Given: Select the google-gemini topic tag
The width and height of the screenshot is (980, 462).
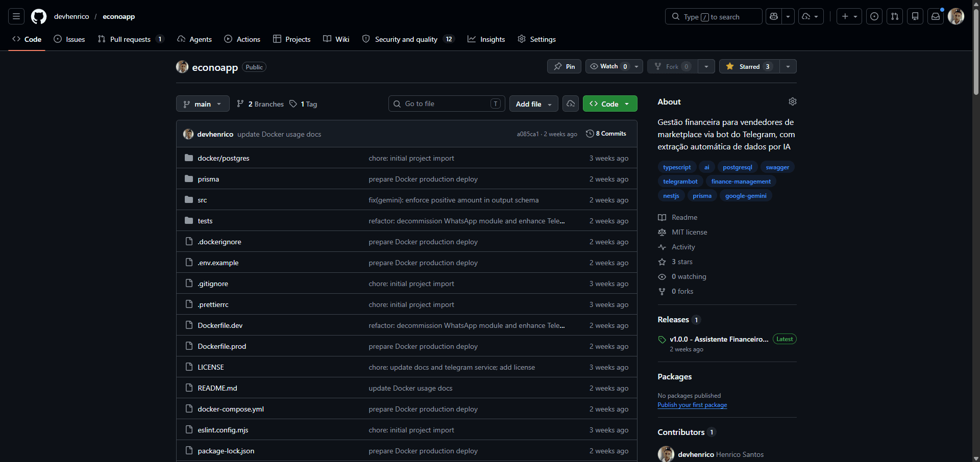Looking at the screenshot, I should (746, 196).
